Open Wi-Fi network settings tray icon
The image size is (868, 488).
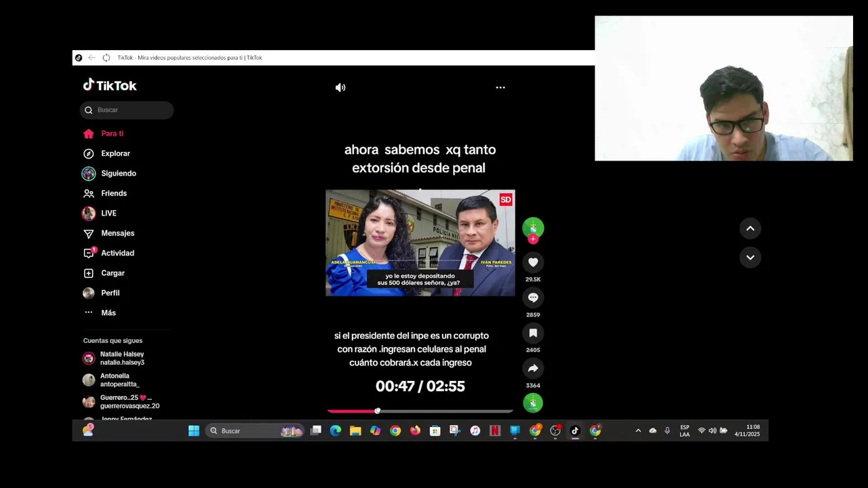[702, 430]
